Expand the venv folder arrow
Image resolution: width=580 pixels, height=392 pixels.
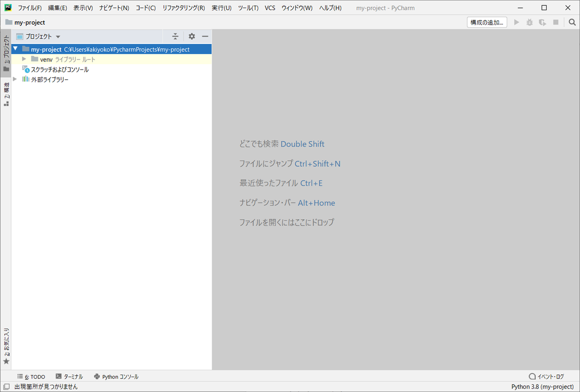coord(24,59)
